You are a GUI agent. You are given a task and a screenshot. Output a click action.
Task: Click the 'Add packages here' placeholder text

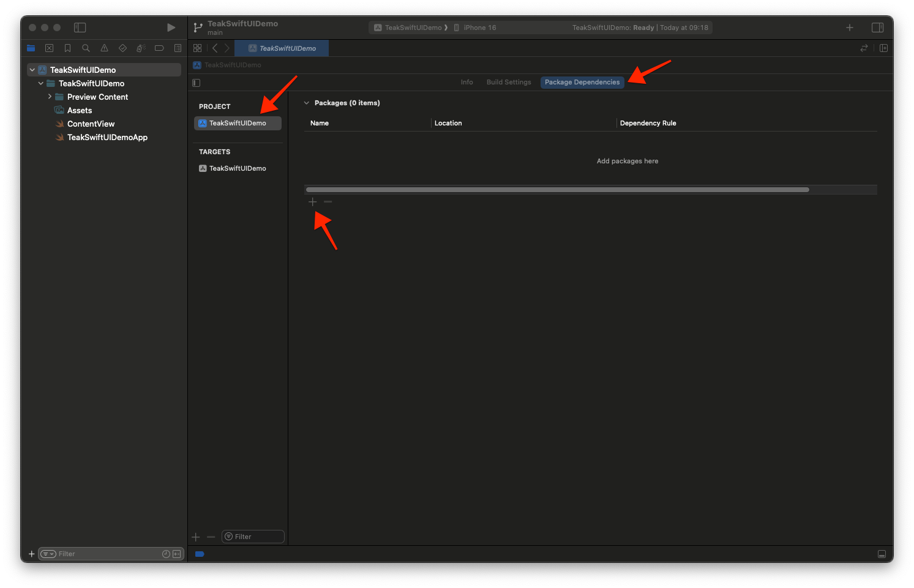point(627,161)
